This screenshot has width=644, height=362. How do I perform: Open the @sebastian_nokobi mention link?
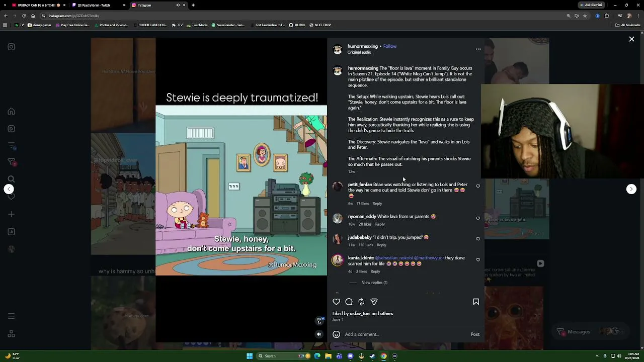point(394,258)
